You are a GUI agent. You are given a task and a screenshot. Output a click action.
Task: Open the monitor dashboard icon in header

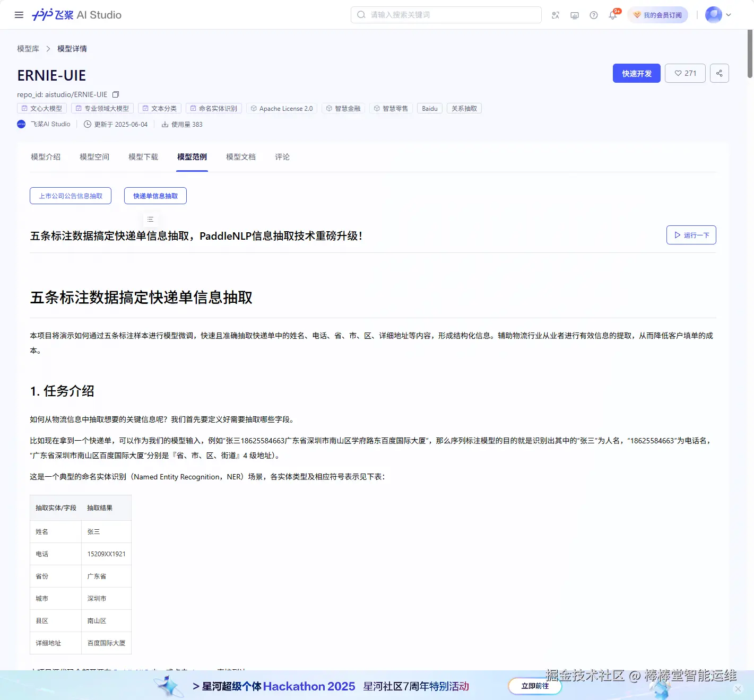pyautogui.click(x=575, y=15)
